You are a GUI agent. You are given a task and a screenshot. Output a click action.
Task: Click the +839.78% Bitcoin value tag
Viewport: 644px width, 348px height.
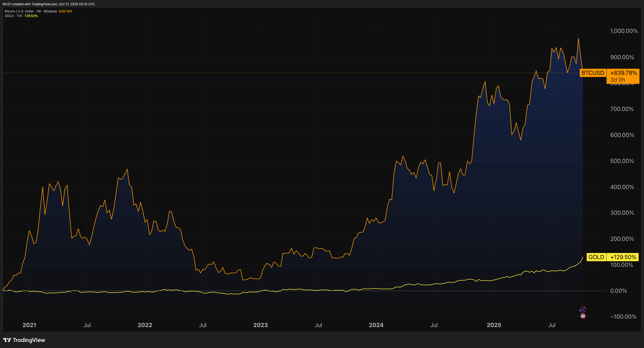tap(623, 73)
